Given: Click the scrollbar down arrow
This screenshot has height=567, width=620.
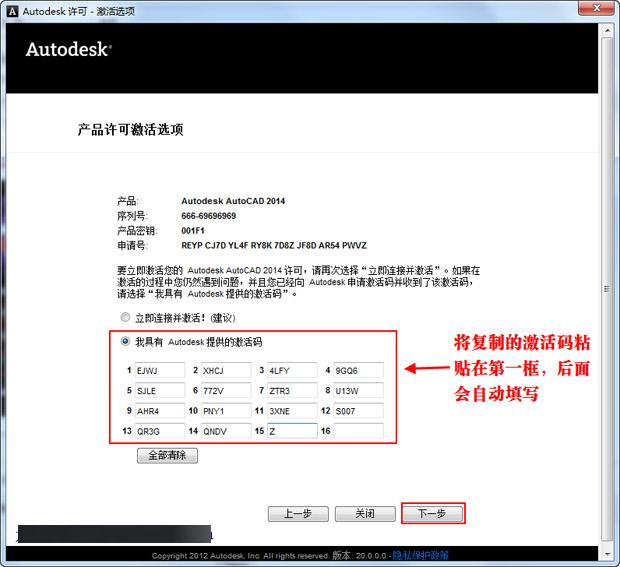Looking at the screenshot, I should click(607, 554).
